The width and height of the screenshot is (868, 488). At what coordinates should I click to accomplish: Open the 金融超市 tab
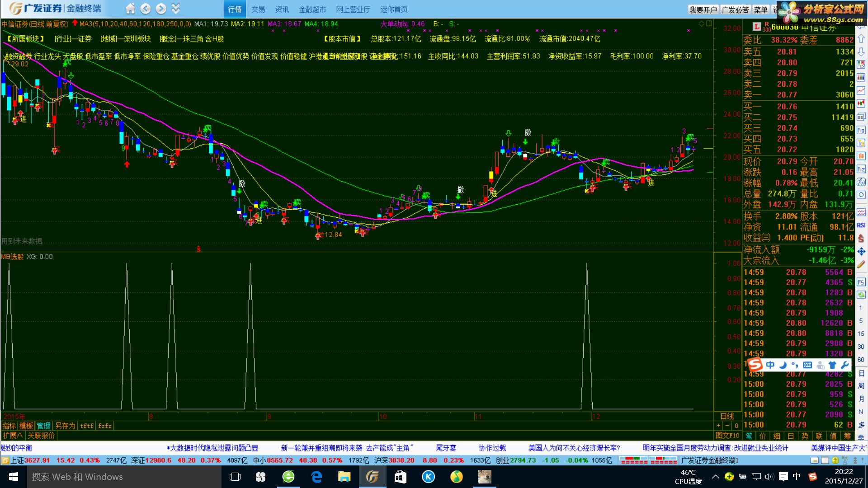pos(312,9)
